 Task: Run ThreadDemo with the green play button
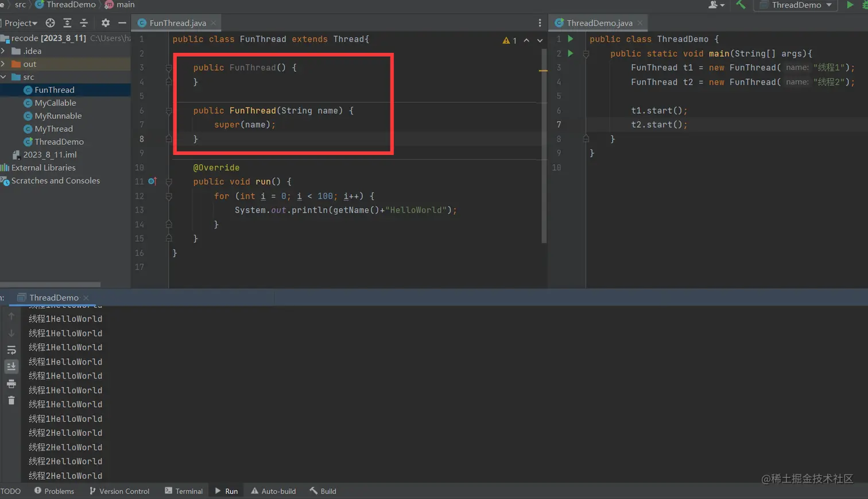pos(850,5)
